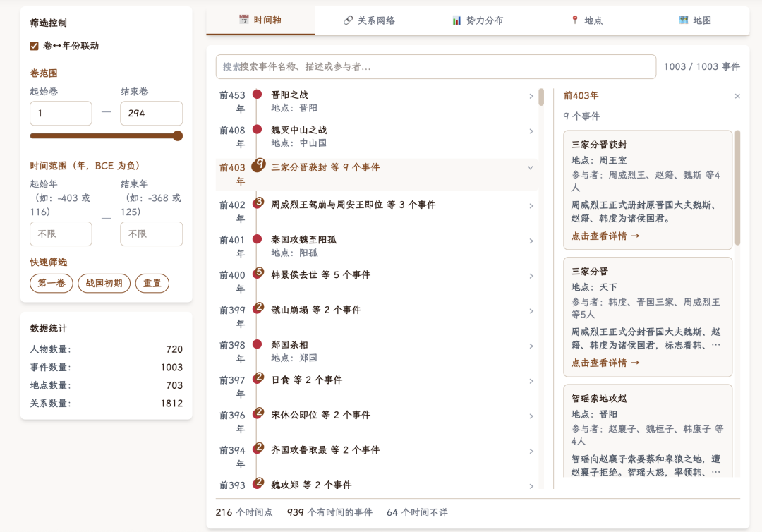Click the pin icon on 地点 tab
The width and height of the screenshot is (762, 532).
575,20
